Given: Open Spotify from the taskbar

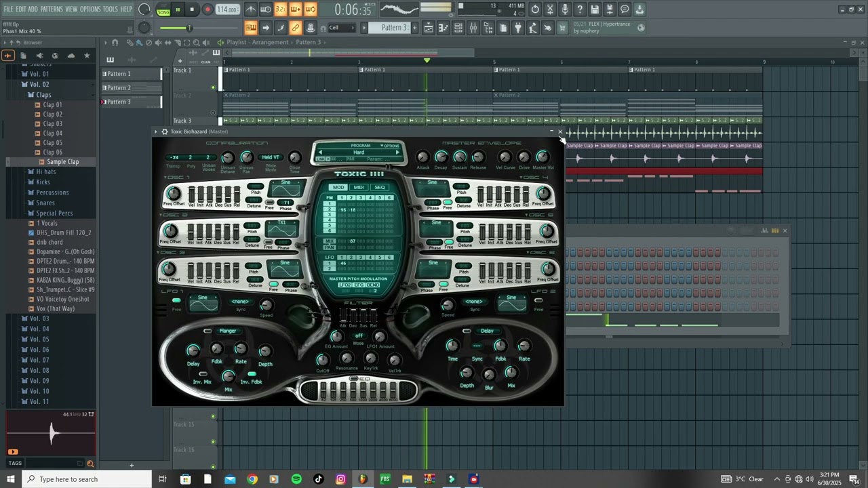Looking at the screenshot, I should [x=296, y=479].
